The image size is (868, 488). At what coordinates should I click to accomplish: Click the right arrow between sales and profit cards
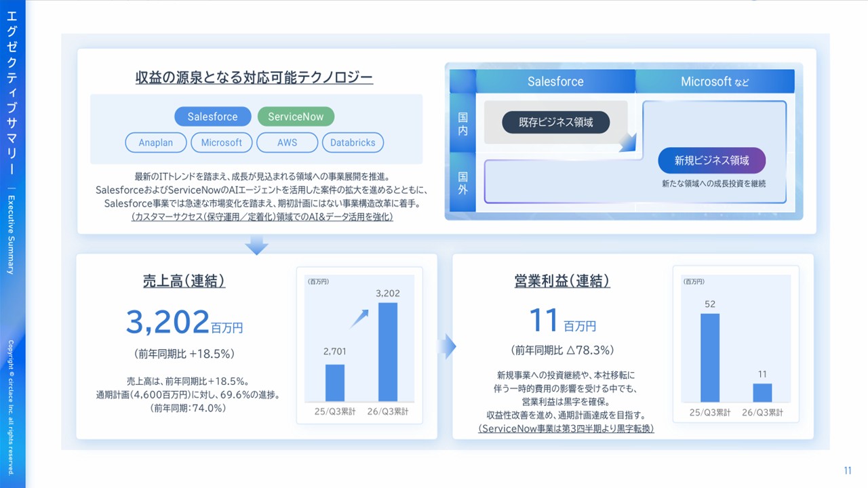tap(446, 347)
